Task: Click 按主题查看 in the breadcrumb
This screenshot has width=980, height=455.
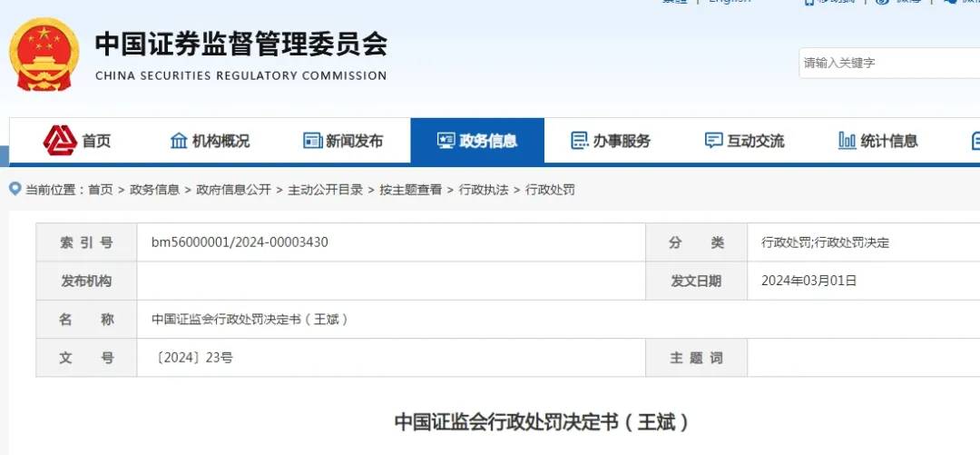Action: 411,190
